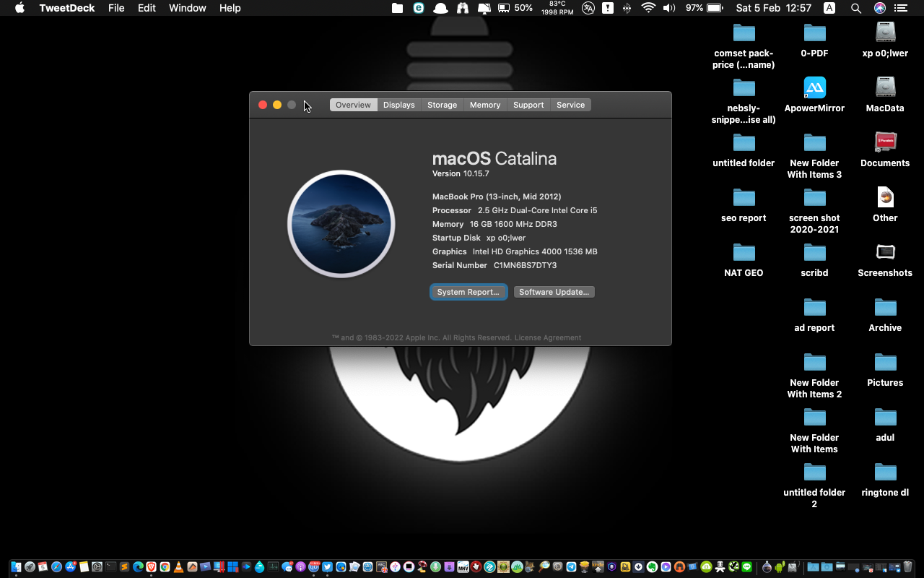Click the macOS Catalina artwork circle
The height and width of the screenshot is (578, 924).
pyautogui.click(x=341, y=224)
